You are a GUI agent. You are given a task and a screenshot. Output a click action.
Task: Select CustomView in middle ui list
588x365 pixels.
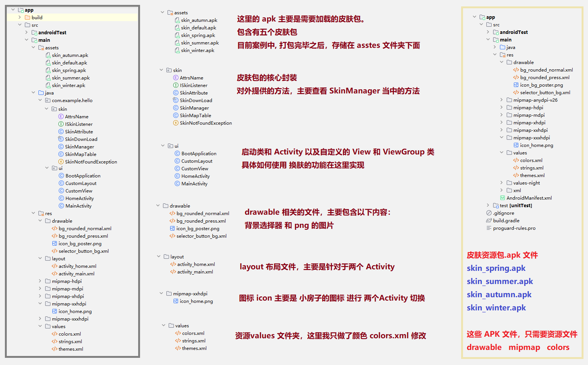point(195,168)
